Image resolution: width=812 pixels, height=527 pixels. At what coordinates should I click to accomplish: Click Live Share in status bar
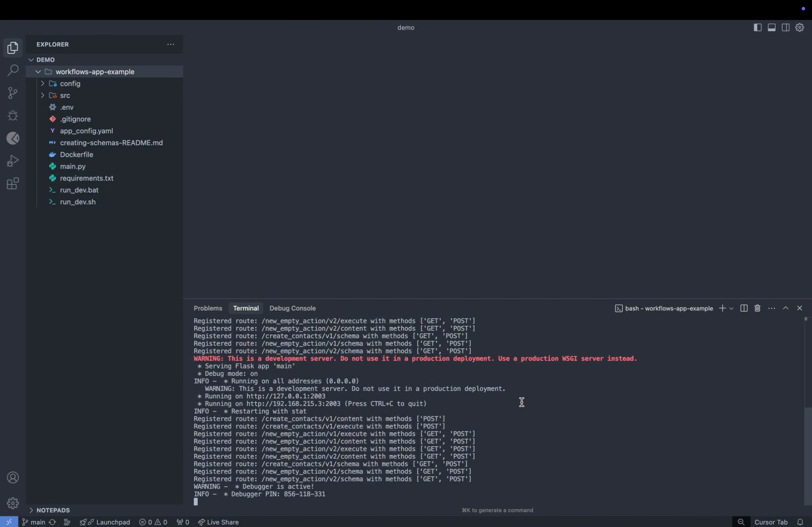pos(218,522)
